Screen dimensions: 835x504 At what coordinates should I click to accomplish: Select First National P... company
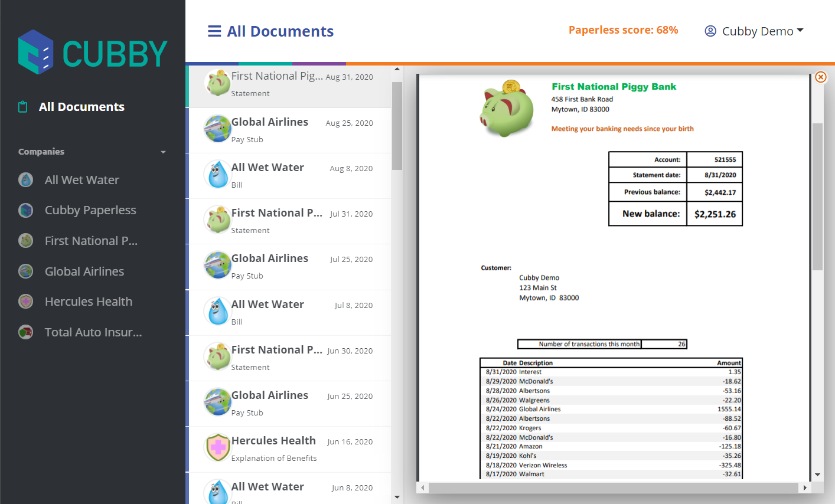pyautogui.click(x=91, y=241)
